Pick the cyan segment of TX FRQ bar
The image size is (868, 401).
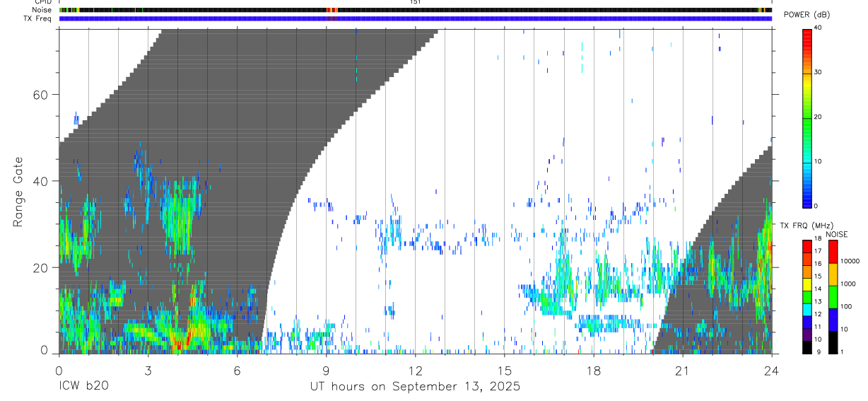(x=807, y=309)
